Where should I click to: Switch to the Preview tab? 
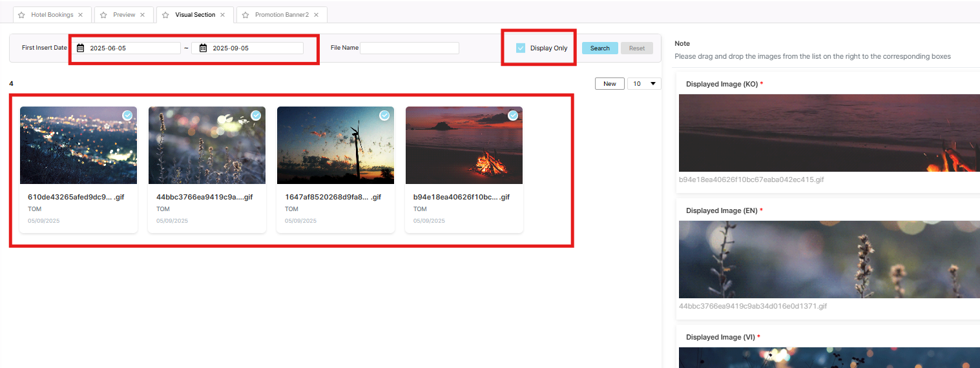(x=124, y=15)
